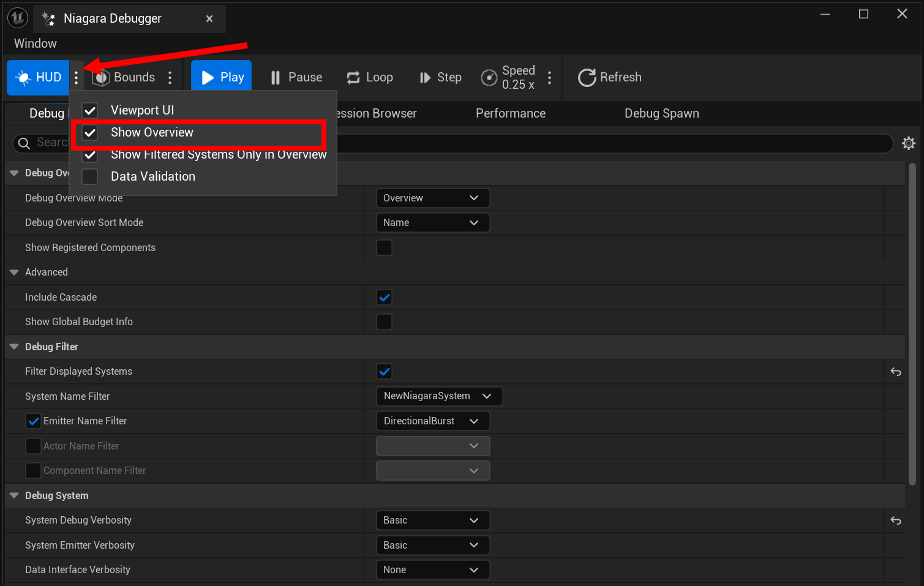Collapse the Advanced section
Image resolution: width=924 pixels, height=586 pixels.
14,272
